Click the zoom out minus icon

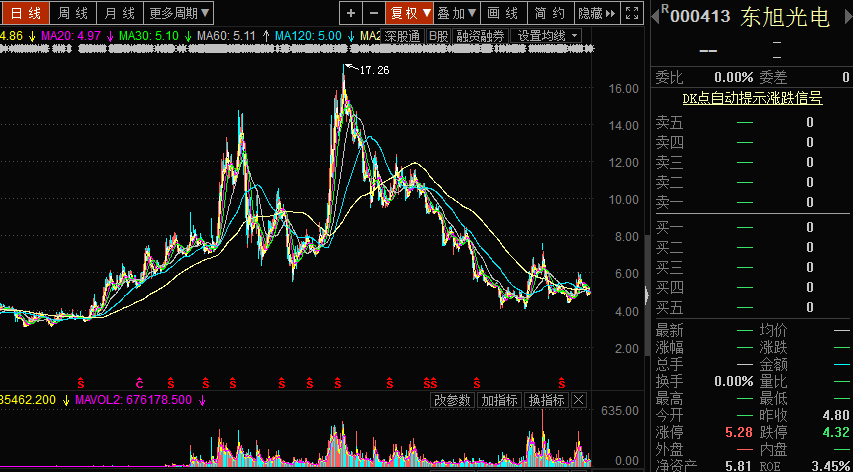pos(374,13)
